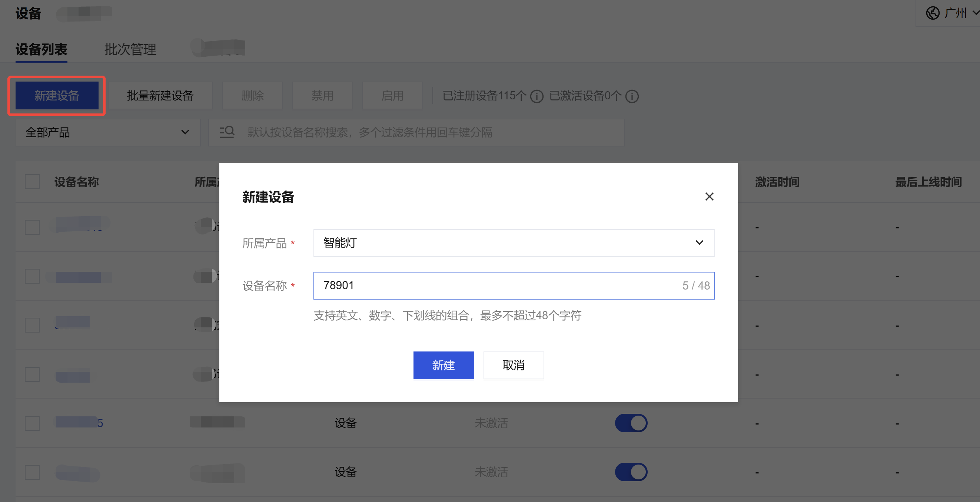Toggle the enable switch in second-to-last row
Screen dimensions: 980x502
tap(631, 423)
